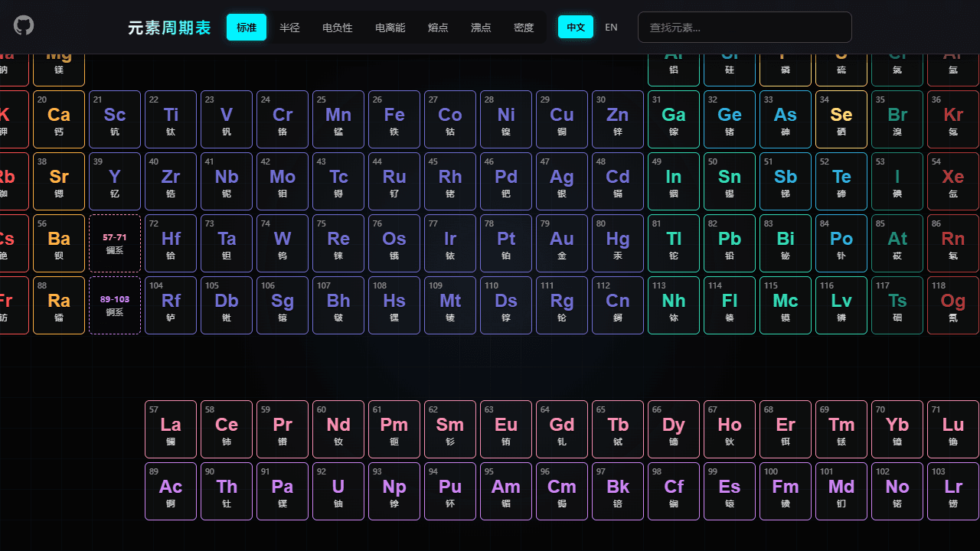Open the Sr strontium element card
The height and width of the screenshot is (551, 980).
(59, 181)
